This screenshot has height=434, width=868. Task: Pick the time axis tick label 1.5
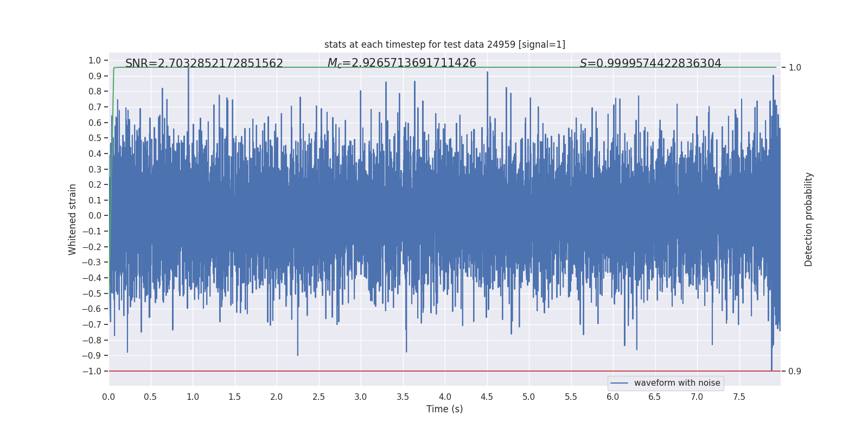(x=234, y=397)
